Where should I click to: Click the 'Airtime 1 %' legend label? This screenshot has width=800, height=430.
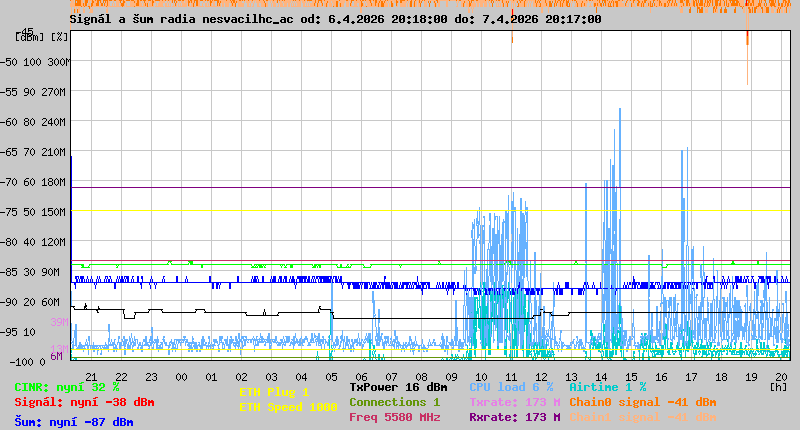[x=608, y=388]
